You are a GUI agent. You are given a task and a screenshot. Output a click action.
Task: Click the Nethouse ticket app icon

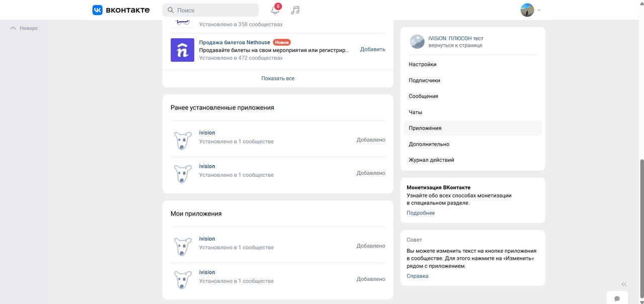click(x=182, y=50)
